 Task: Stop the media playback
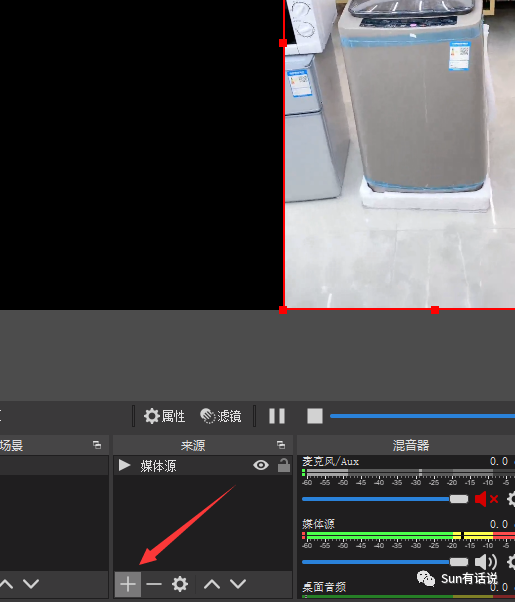coord(315,416)
